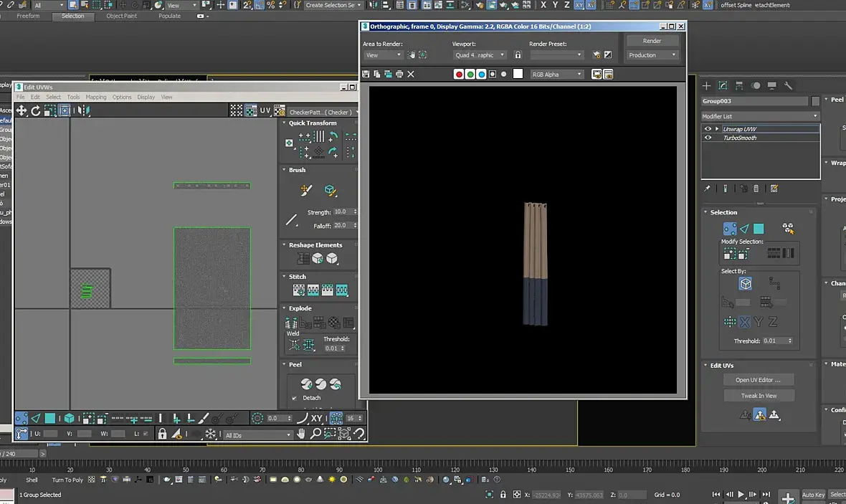Click the zoom magnifier in UV editor
846x504 pixels.
(316, 434)
